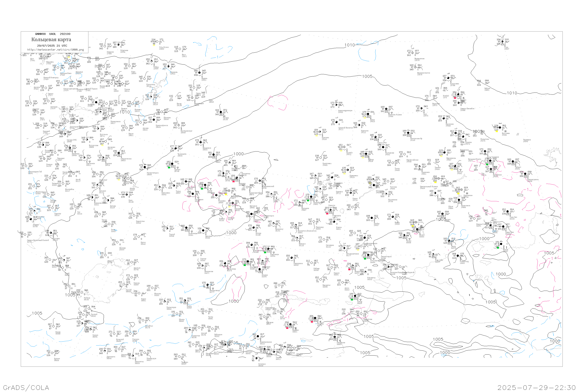Click the open station circle at Красноармейск

[247, 187]
